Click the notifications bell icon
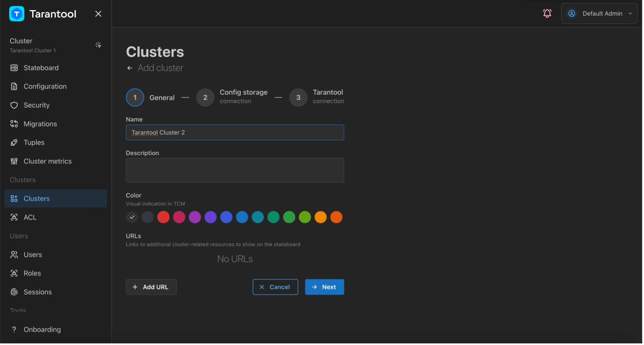The width and height of the screenshot is (644, 345). point(547,14)
